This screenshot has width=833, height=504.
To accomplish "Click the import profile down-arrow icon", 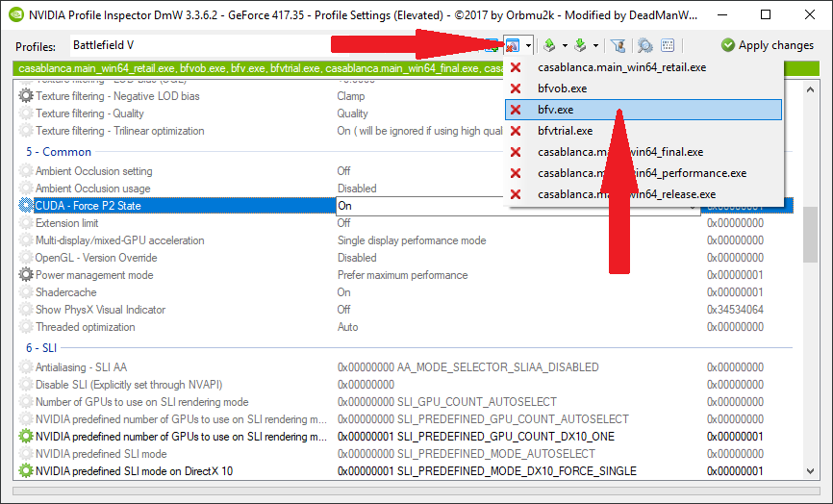I will click(x=581, y=45).
